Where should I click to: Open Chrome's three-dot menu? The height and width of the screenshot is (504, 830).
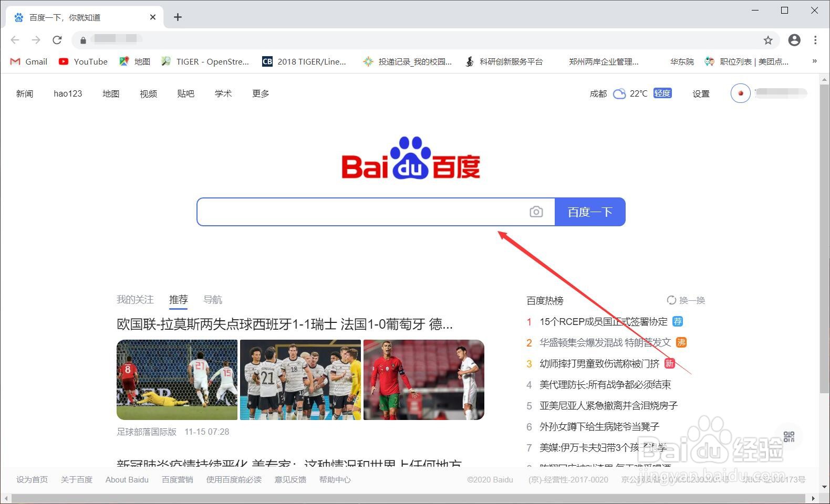[815, 40]
